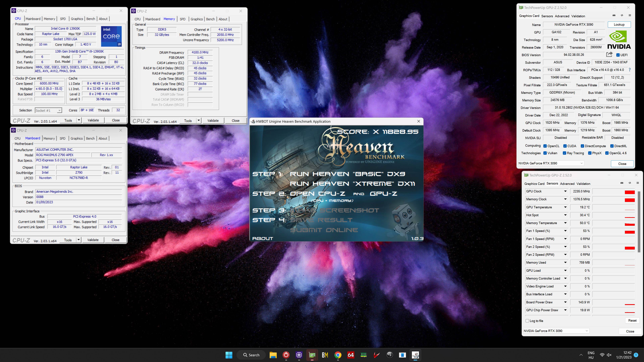Open the Tools dropdown arrow in CPU-Z CPU window

pos(79,120)
